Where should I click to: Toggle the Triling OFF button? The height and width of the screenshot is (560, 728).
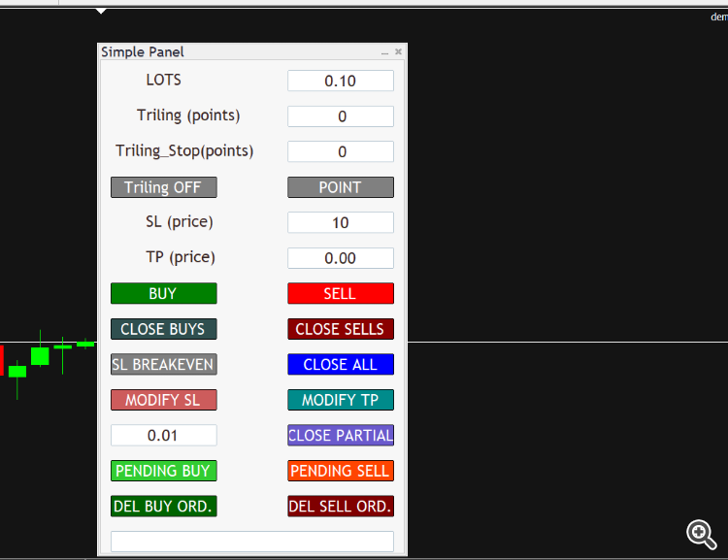click(x=163, y=187)
